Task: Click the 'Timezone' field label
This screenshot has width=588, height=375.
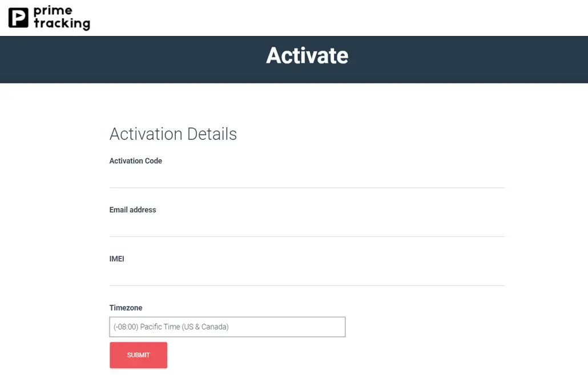Action: point(126,307)
